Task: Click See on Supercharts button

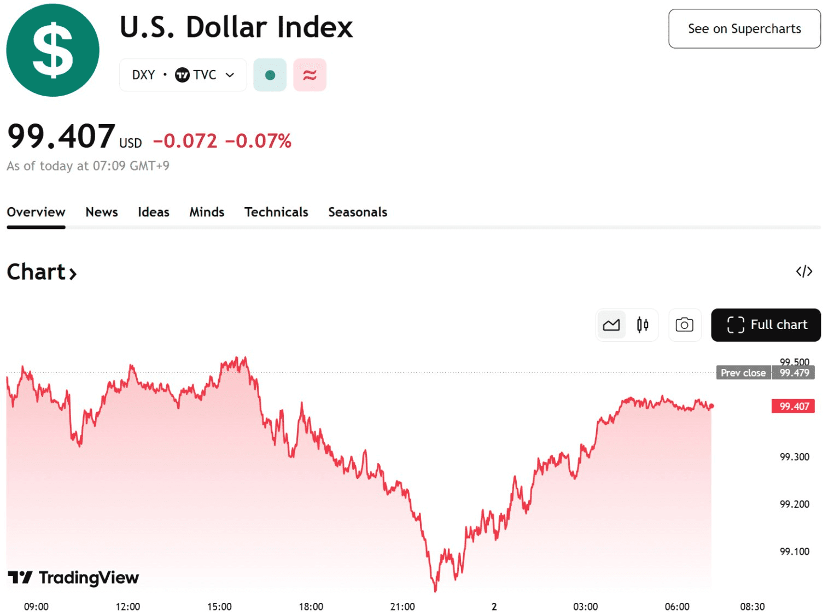Action: tap(744, 29)
